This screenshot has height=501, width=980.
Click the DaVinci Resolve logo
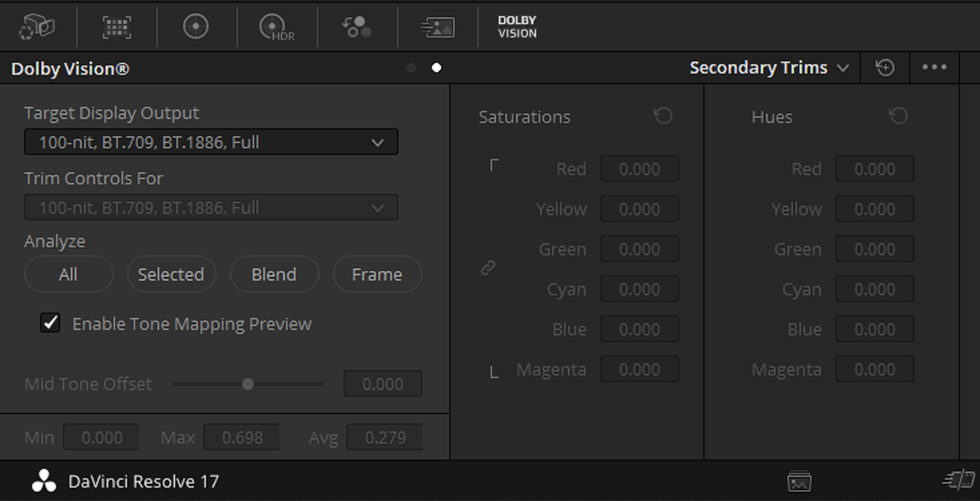(44, 481)
